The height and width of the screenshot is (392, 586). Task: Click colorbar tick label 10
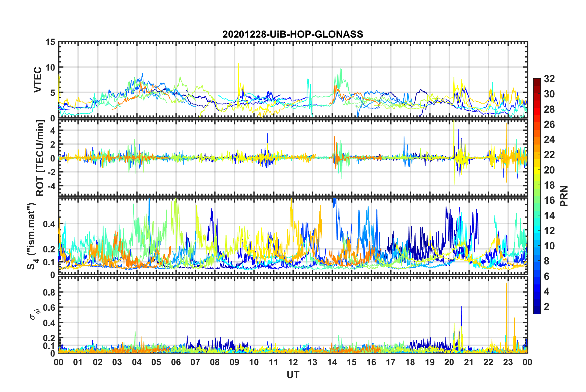pyautogui.click(x=549, y=246)
